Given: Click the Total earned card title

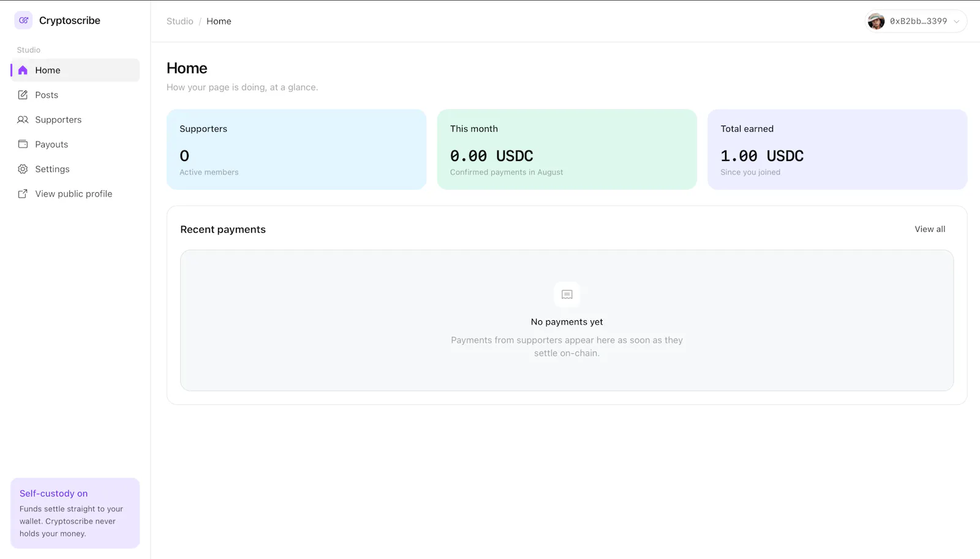Looking at the screenshot, I should pyautogui.click(x=747, y=129).
